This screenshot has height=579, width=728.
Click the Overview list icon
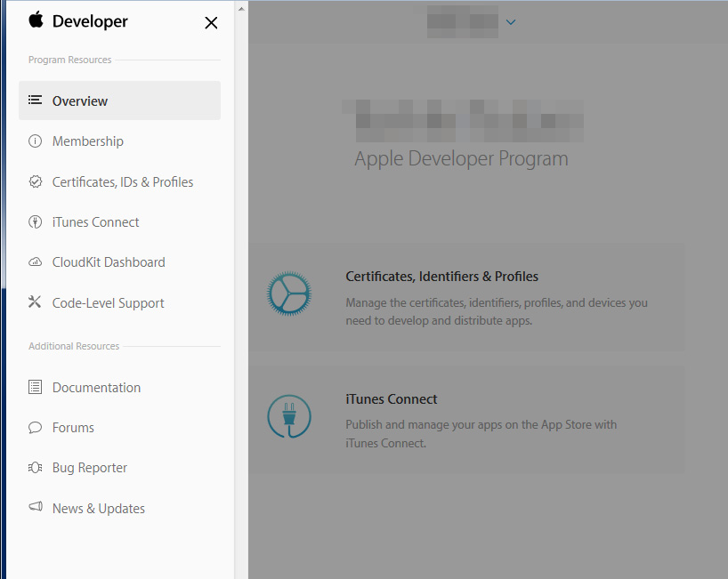(x=36, y=101)
